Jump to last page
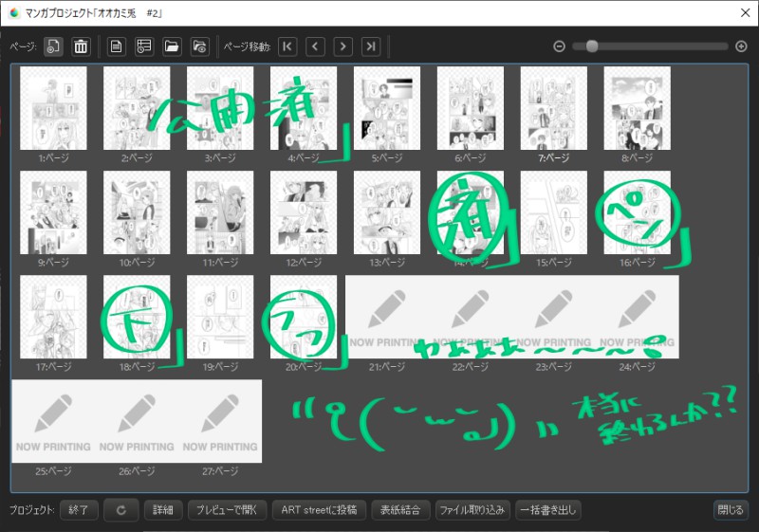 click(371, 46)
